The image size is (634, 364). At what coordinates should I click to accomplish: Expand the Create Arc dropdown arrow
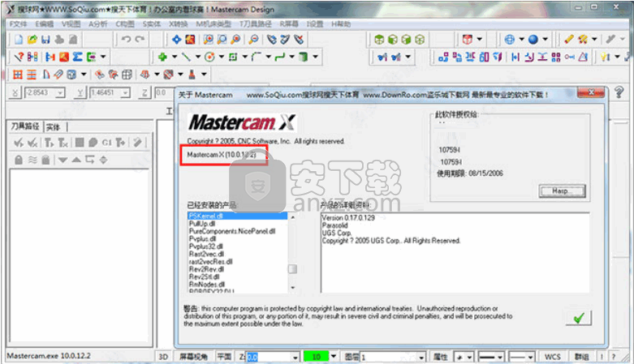coord(222,57)
